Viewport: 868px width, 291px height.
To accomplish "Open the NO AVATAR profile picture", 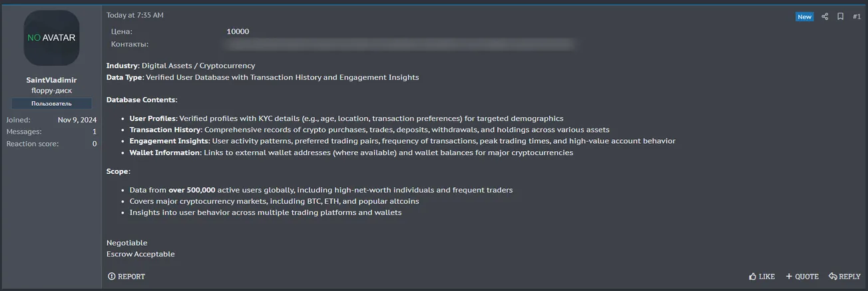I will coord(51,38).
